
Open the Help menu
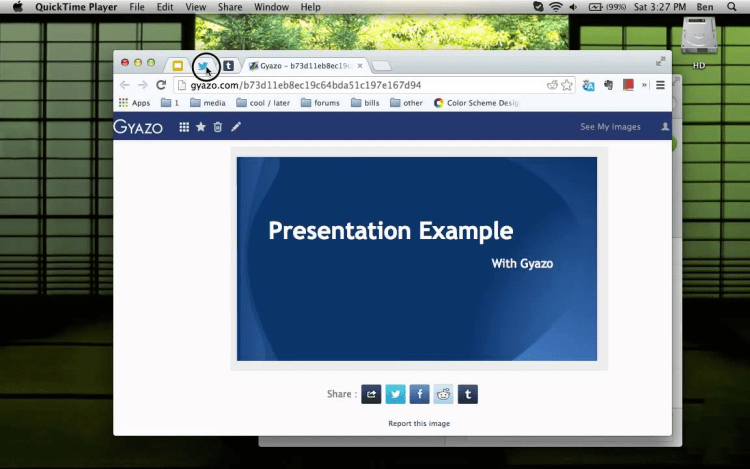[310, 7]
